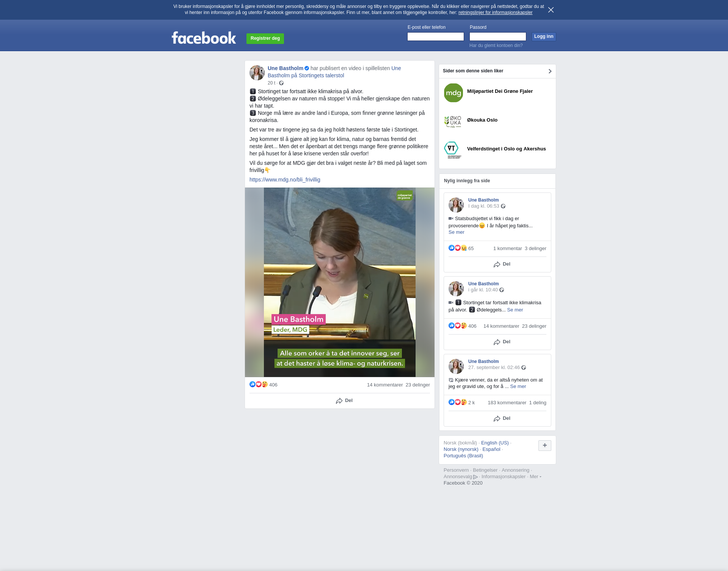
Task: Play the Une Bastholm speech video
Action: [340, 282]
